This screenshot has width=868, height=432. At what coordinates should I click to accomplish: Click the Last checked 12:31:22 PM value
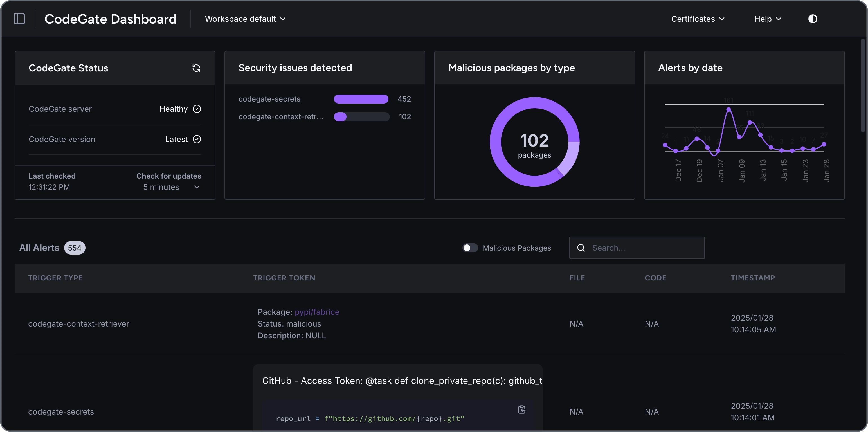tap(49, 187)
